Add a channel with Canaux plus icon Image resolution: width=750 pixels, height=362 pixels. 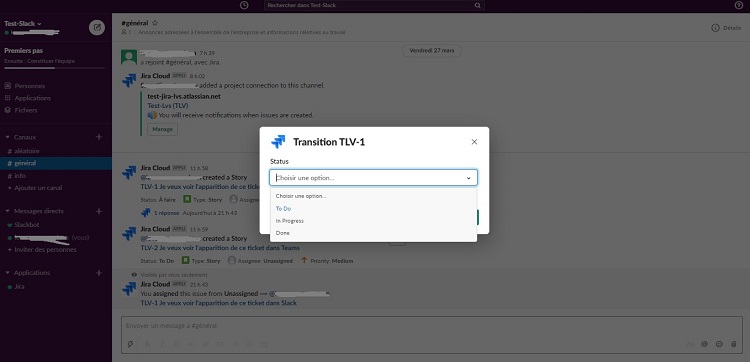point(99,137)
